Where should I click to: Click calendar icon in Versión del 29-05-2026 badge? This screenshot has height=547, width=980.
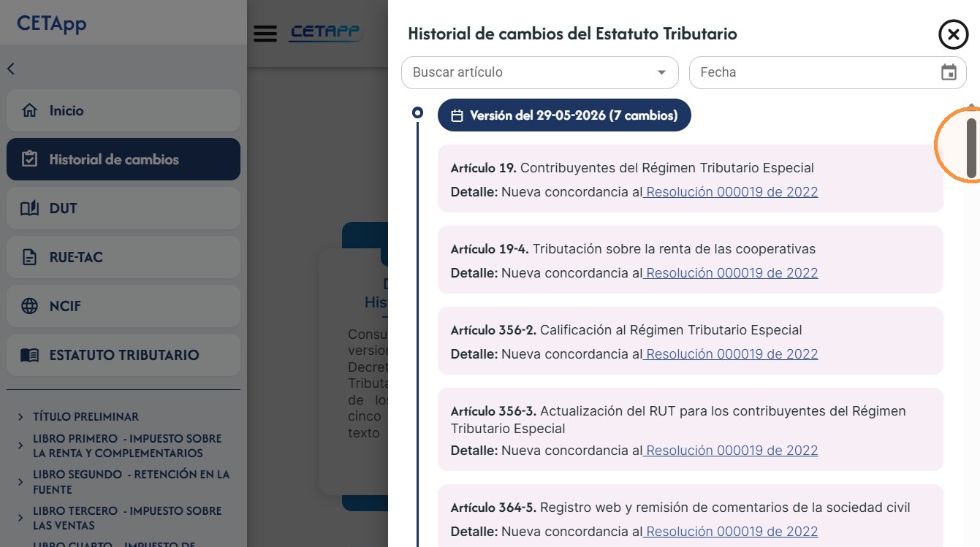pyautogui.click(x=457, y=115)
